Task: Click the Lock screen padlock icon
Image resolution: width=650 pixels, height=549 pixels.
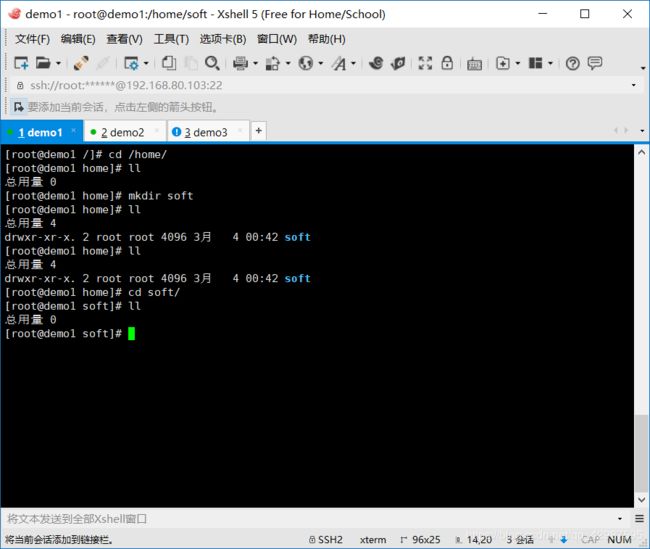Action: pyautogui.click(x=447, y=63)
